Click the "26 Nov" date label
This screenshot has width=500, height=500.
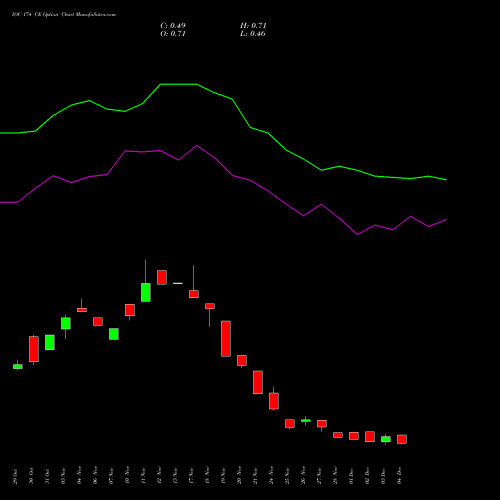click(x=303, y=476)
